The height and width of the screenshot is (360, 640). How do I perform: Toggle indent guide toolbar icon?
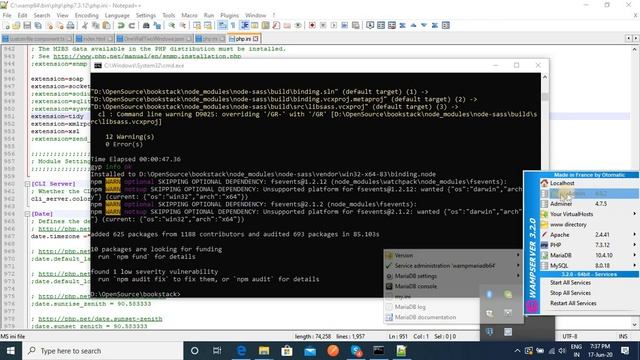click(x=244, y=25)
